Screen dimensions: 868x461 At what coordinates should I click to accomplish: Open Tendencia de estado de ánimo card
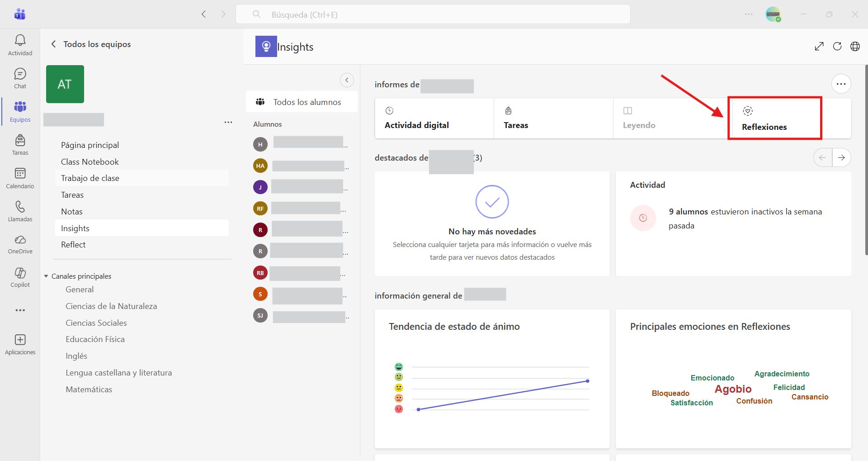click(x=492, y=379)
